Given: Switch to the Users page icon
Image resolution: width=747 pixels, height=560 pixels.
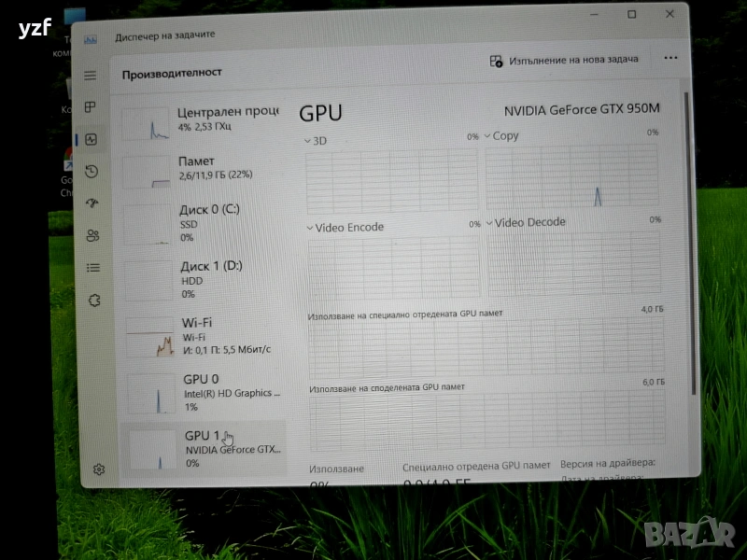Looking at the screenshot, I should (x=92, y=235).
